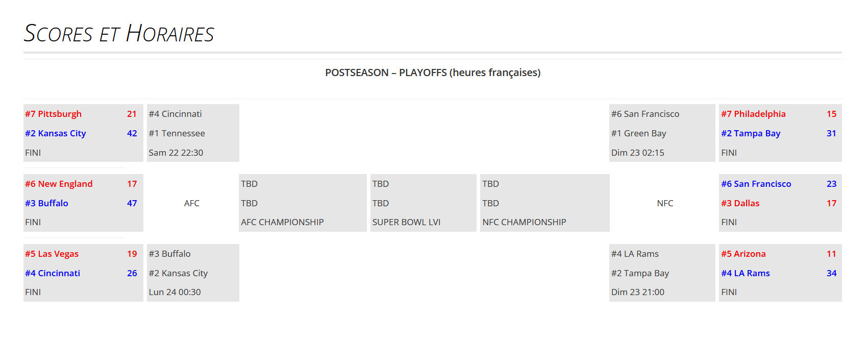Click the winning #3 Buffalo wild-card entry
This screenshot has height=339, width=868.
46,203
